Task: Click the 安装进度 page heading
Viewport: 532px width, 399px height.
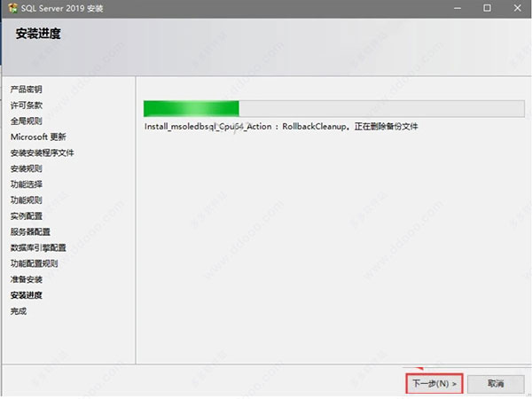Action: coord(38,34)
